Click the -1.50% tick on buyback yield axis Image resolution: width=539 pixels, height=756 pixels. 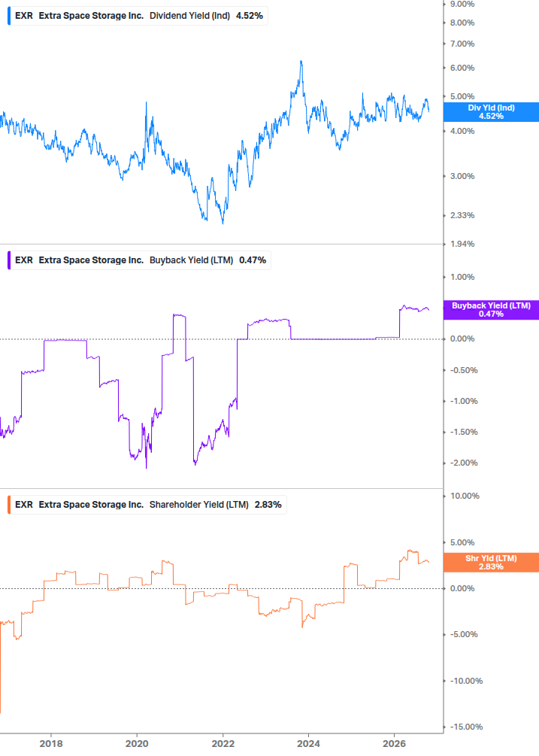464,432
